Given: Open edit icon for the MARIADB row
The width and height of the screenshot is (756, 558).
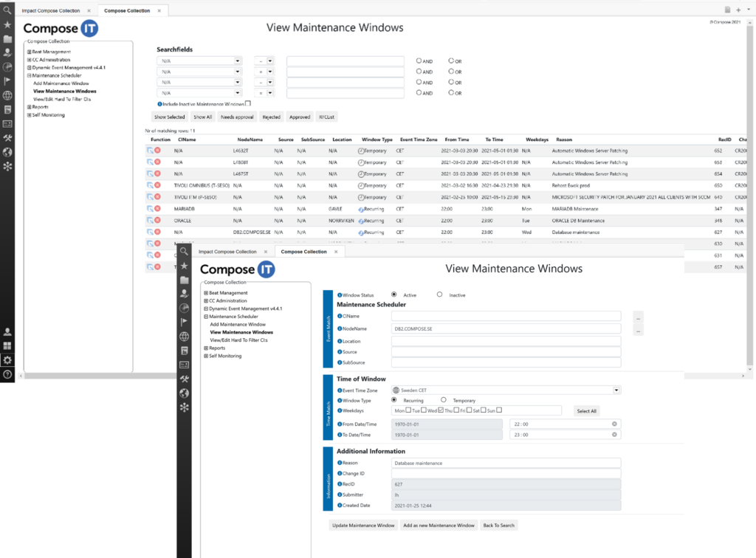Looking at the screenshot, I should click(x=150, y=209).
